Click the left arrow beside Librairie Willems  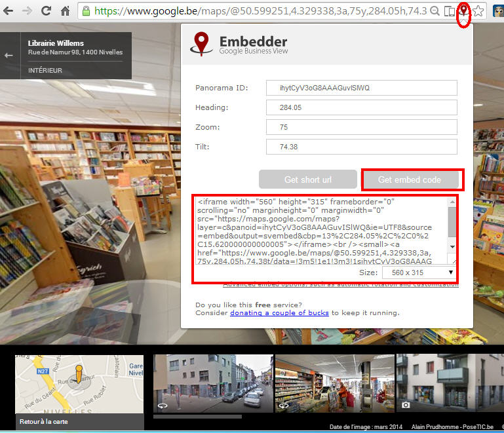click(9, 56)
